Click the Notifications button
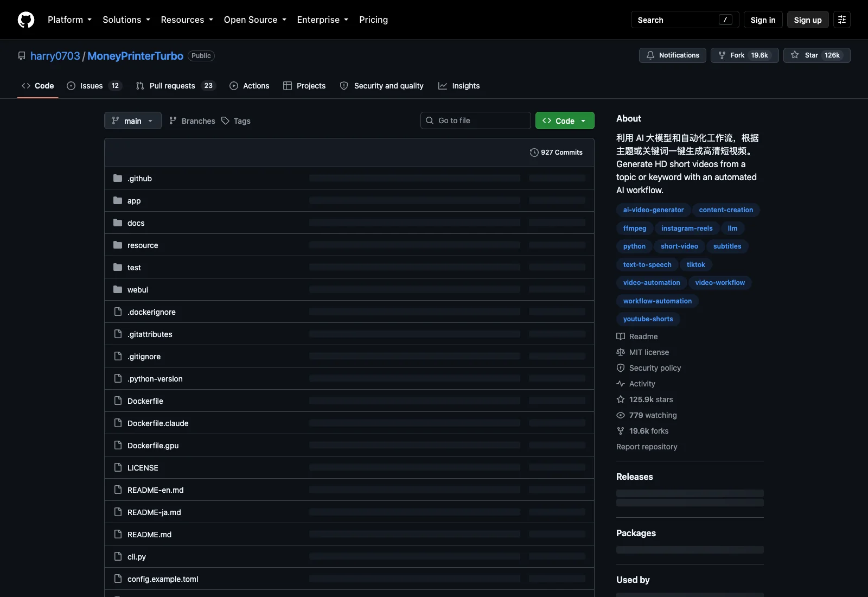This screenshot has width=868, height=597. (x=673, y=55)
